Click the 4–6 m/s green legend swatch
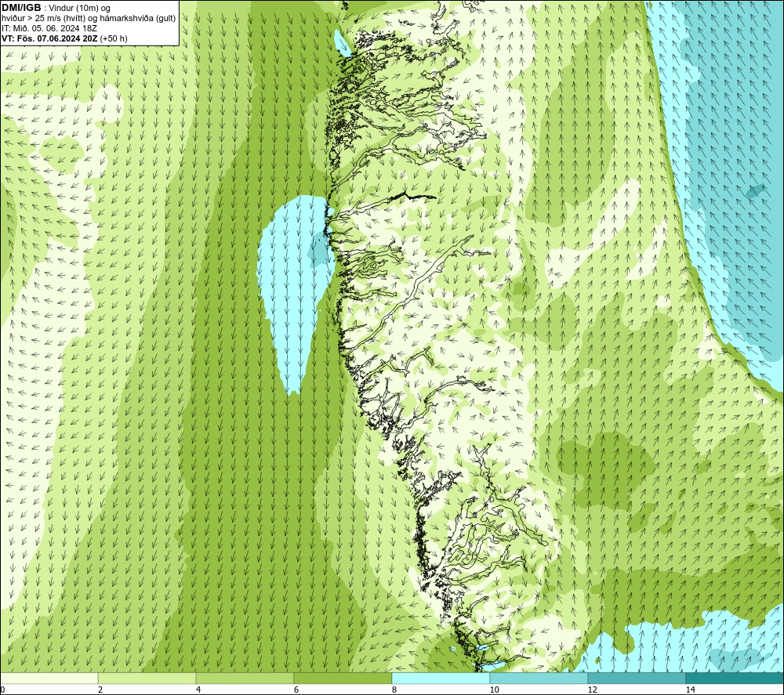This screenshot has height=695, width=784. (245, 678)
